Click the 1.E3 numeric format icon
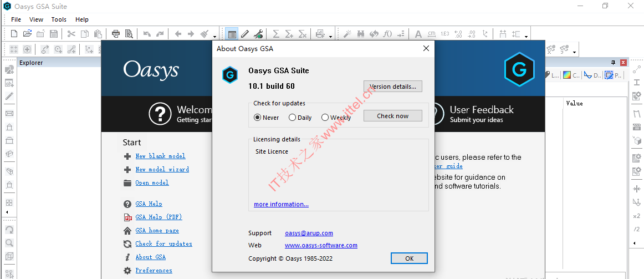Screen dimensions: 644x279 click(445, 34)
